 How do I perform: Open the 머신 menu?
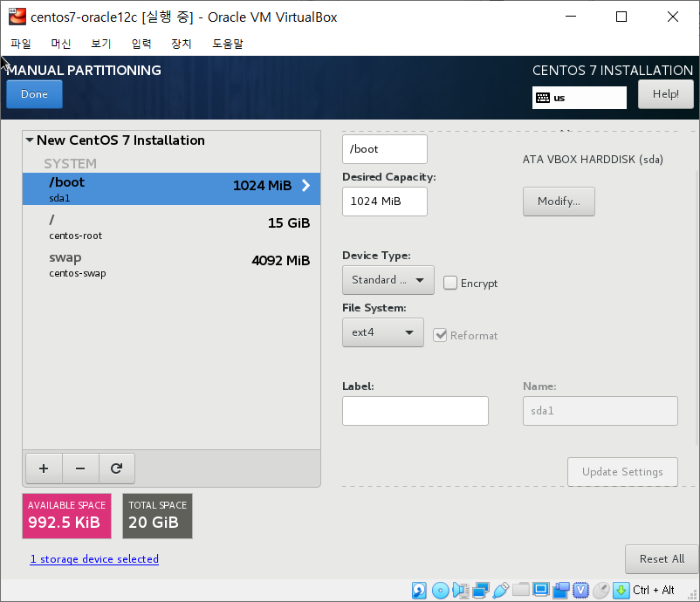click(61, 44)
